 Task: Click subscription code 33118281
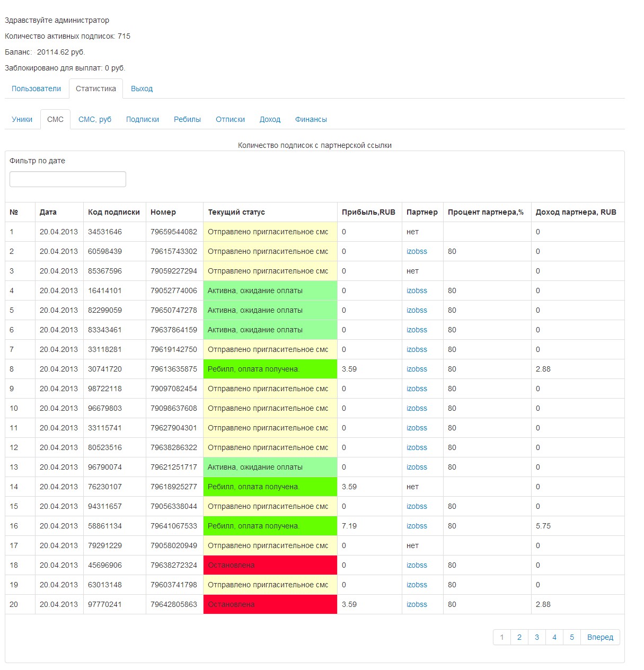point(105,349)
